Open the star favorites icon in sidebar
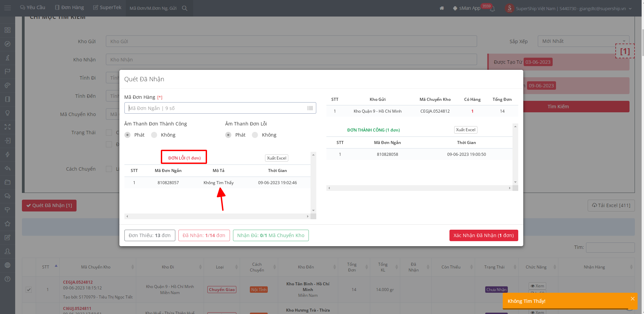 pyautogui.click(x=7, y=224)
